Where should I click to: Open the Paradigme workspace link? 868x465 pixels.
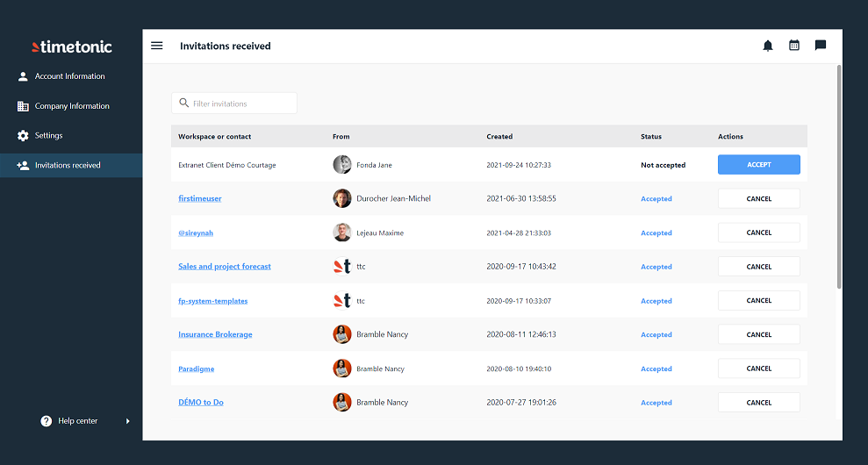tap(196, 369)
